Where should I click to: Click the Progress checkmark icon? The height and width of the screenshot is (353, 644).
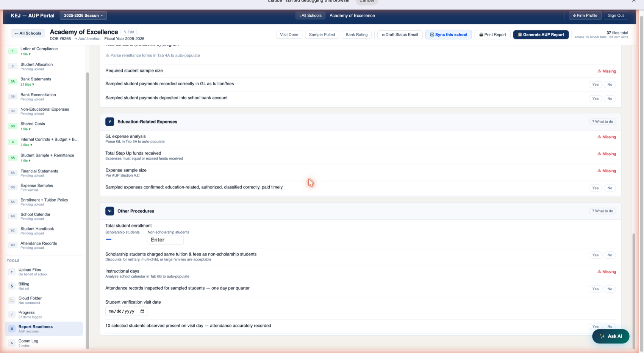pos(12,315)
